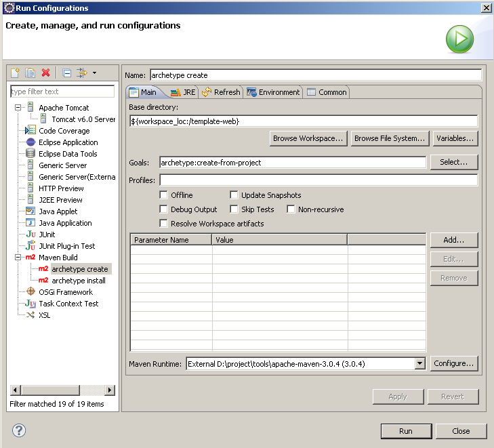The width and height of the screenshot is (494, 448).
Task: Click the OSGi Framework icon
Action: pyautogui.click(x=30, y=291)
